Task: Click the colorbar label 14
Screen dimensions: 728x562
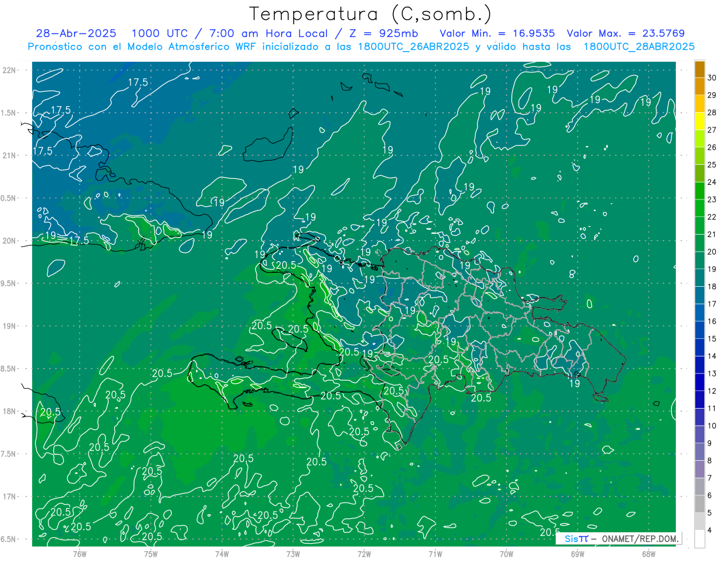Action: tap(712, 356)
